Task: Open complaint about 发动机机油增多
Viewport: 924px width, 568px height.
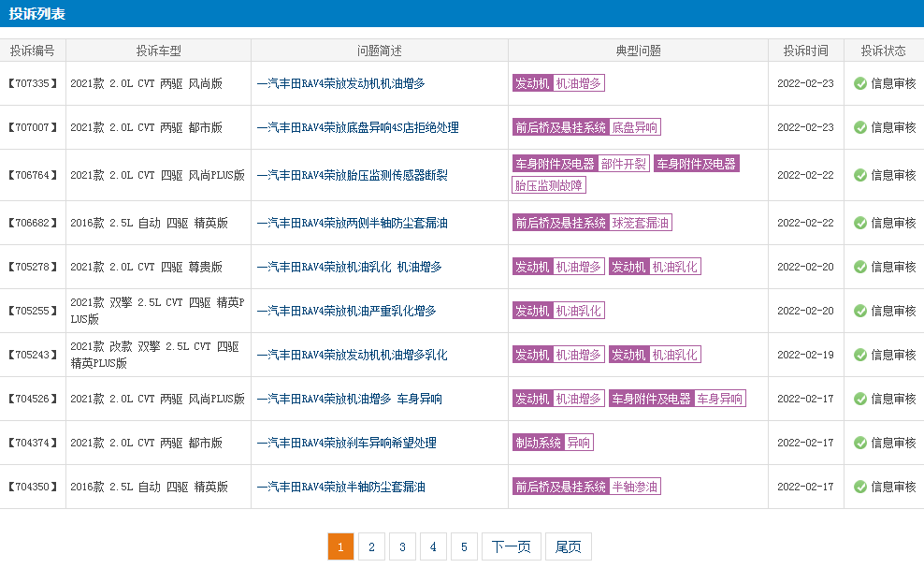Action: pos(340,84)
